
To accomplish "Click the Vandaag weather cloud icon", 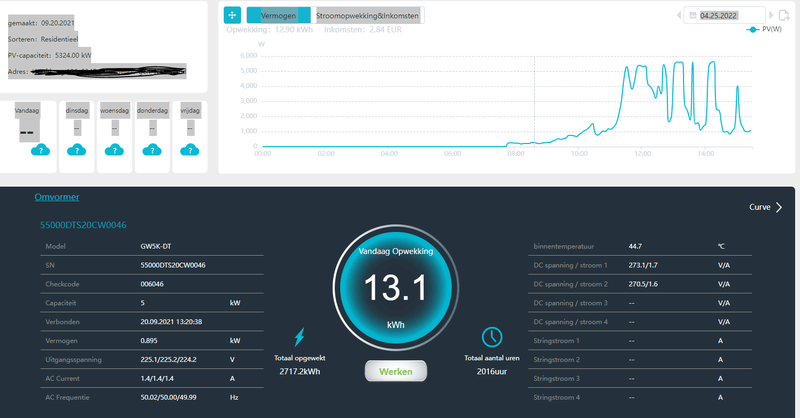I will pyautogui.click(x=40, y=150).
